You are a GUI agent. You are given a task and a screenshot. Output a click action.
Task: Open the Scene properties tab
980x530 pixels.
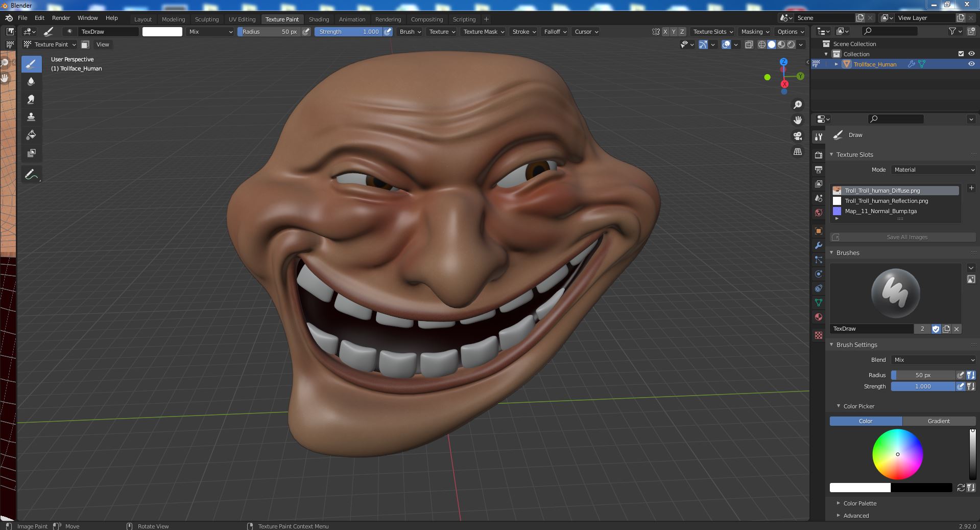coord(819,198)
